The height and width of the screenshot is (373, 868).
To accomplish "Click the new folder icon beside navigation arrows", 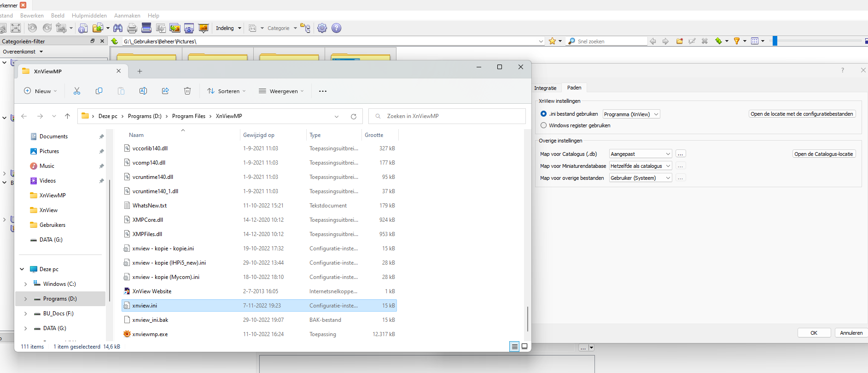I will pyautogui.click(x=679, y=41).
